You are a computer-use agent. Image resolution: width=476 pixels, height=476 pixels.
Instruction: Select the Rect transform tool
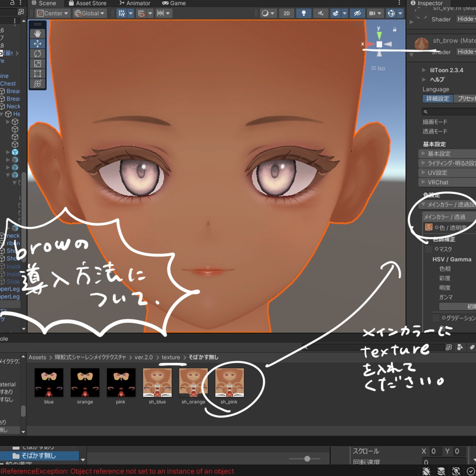[x=37, y=74]
